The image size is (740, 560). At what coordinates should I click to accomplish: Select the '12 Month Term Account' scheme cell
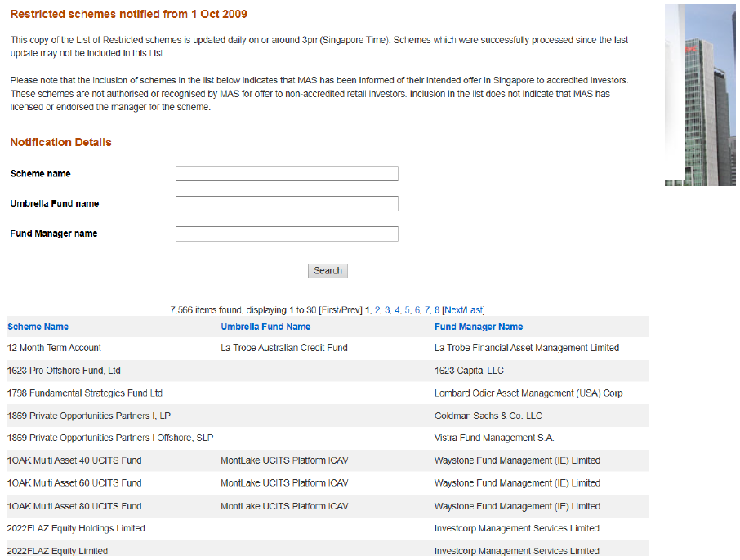coord(54,348)
